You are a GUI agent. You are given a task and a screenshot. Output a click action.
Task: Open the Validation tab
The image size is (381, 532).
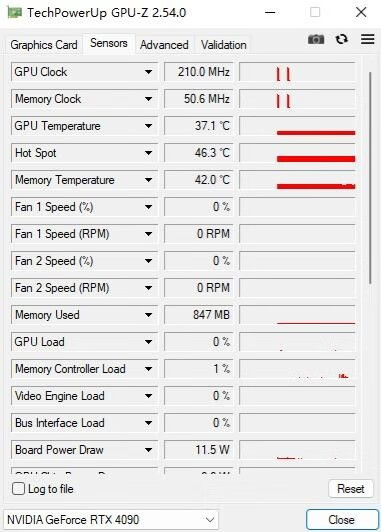point(224,45)
